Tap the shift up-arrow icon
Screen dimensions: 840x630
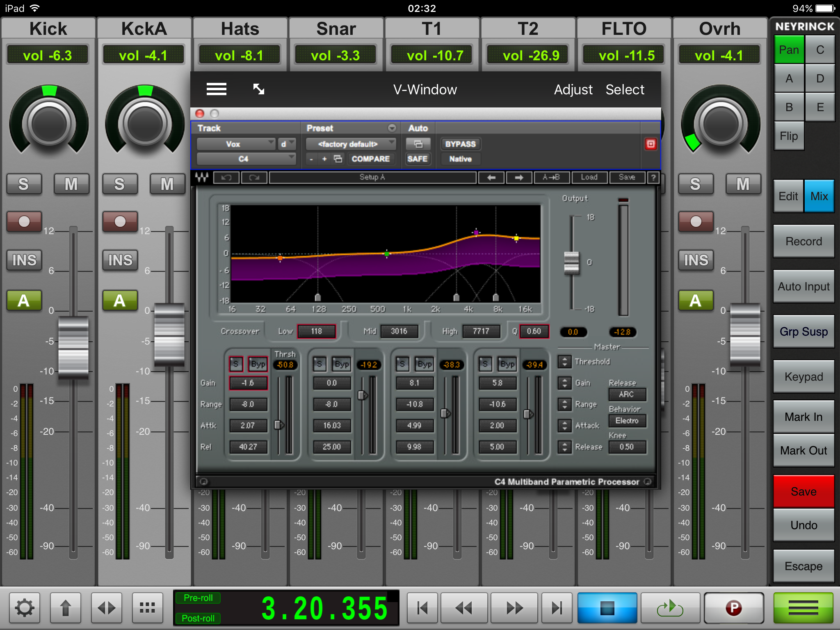click(65, 608)
